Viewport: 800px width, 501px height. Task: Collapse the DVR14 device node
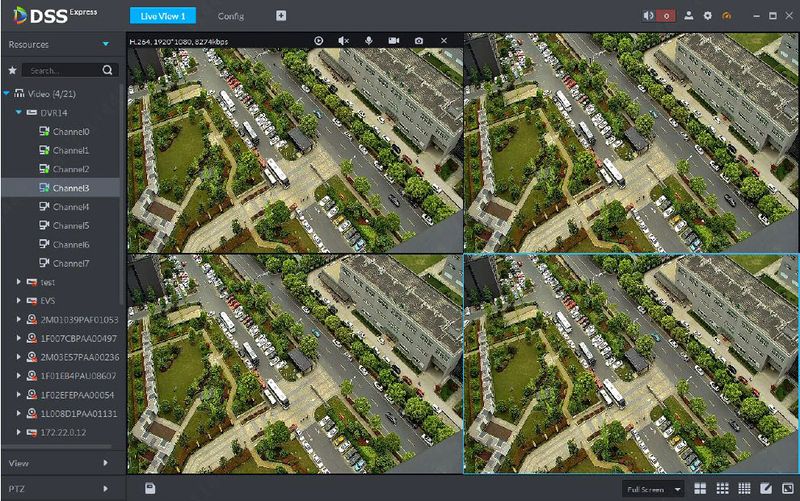tap(19, 112)
